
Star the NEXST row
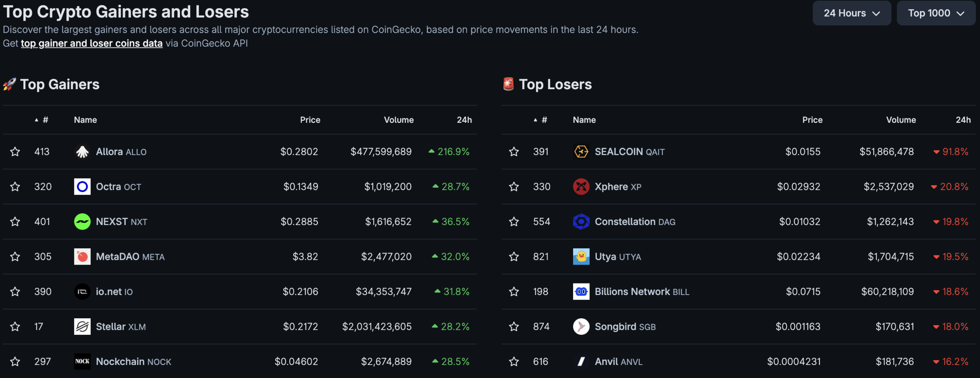[x=15, y=222]
